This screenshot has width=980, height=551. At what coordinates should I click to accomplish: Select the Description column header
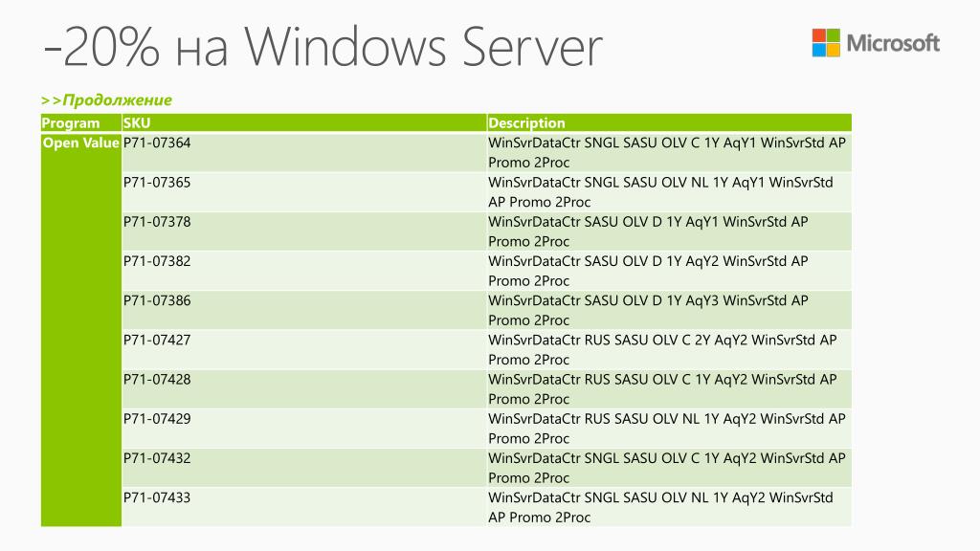coord(669,123)
